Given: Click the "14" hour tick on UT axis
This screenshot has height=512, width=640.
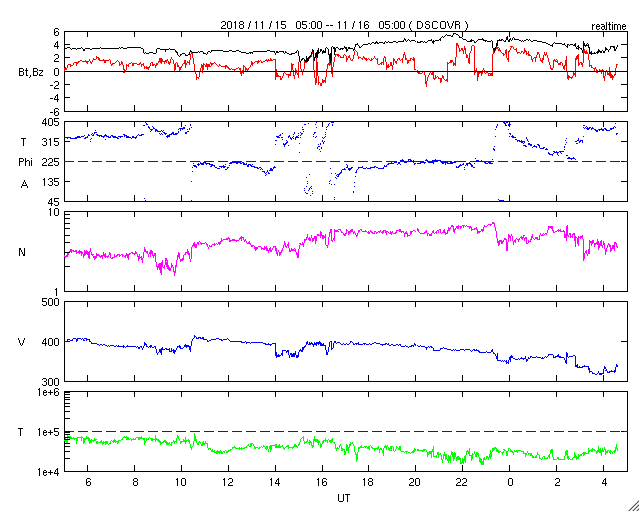Looking at the screenshot, I should point(275,482).
